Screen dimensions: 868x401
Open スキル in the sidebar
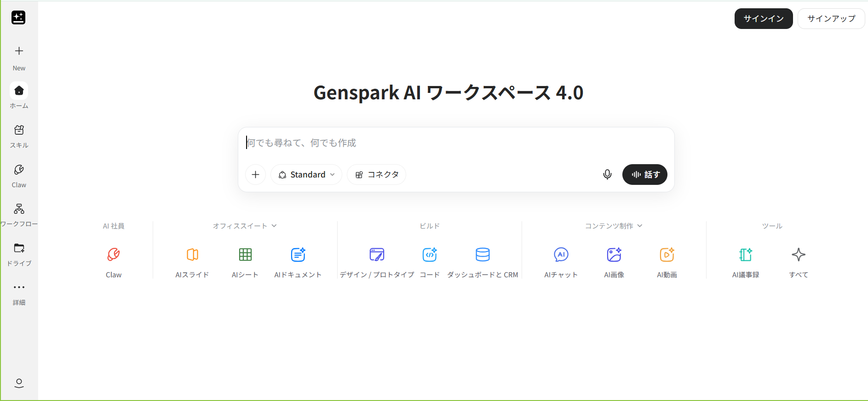[19, 136]
